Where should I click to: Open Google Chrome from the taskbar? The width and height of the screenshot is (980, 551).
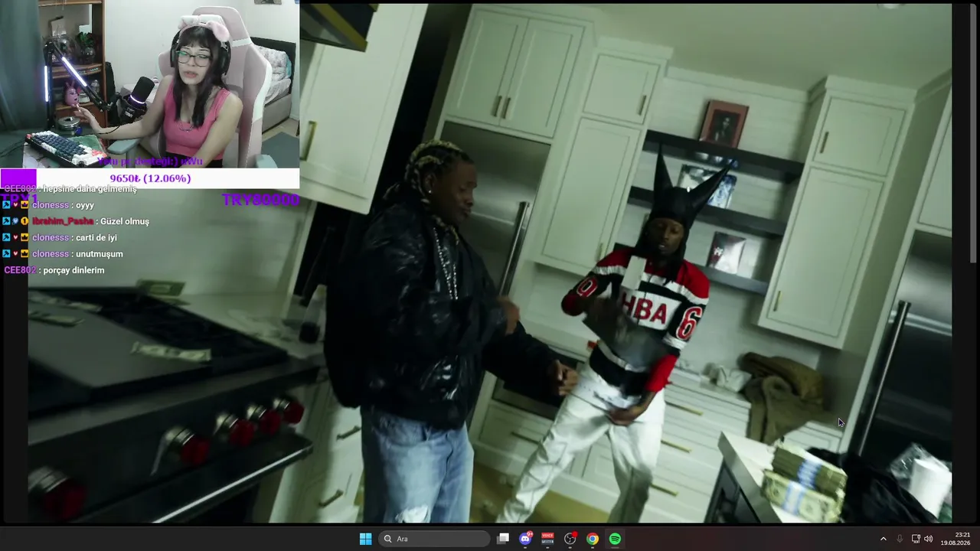coord(593,539)
